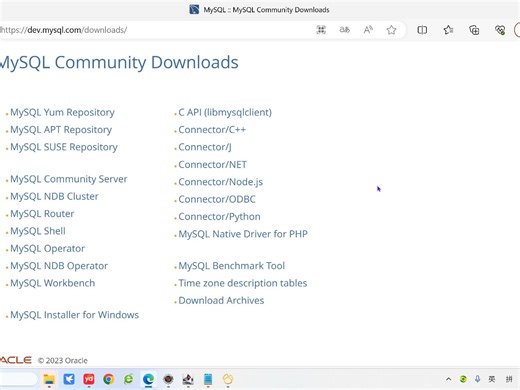Open browser essentials heart icon
Image resolution: width=520 pixels, height=390 pixels.
(500, 30)
